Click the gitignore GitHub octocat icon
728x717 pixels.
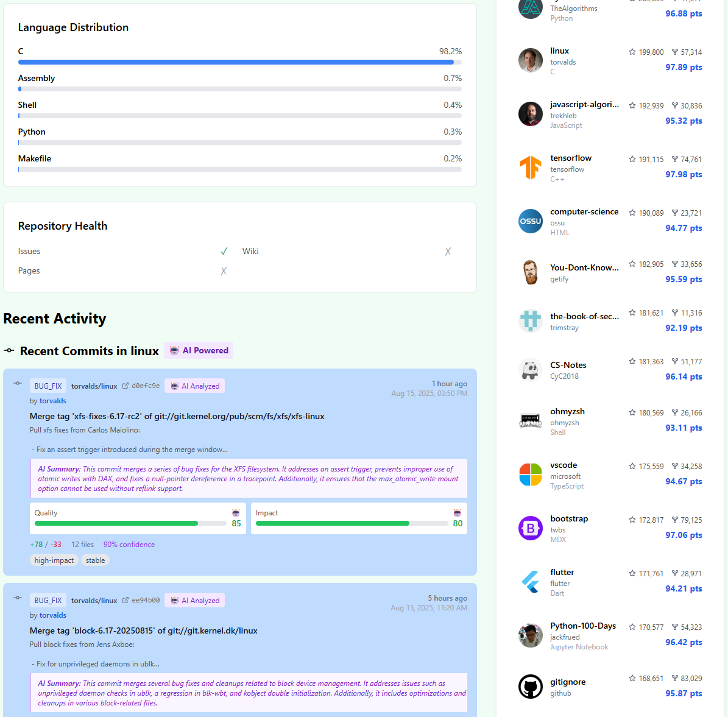pos(530,687)
